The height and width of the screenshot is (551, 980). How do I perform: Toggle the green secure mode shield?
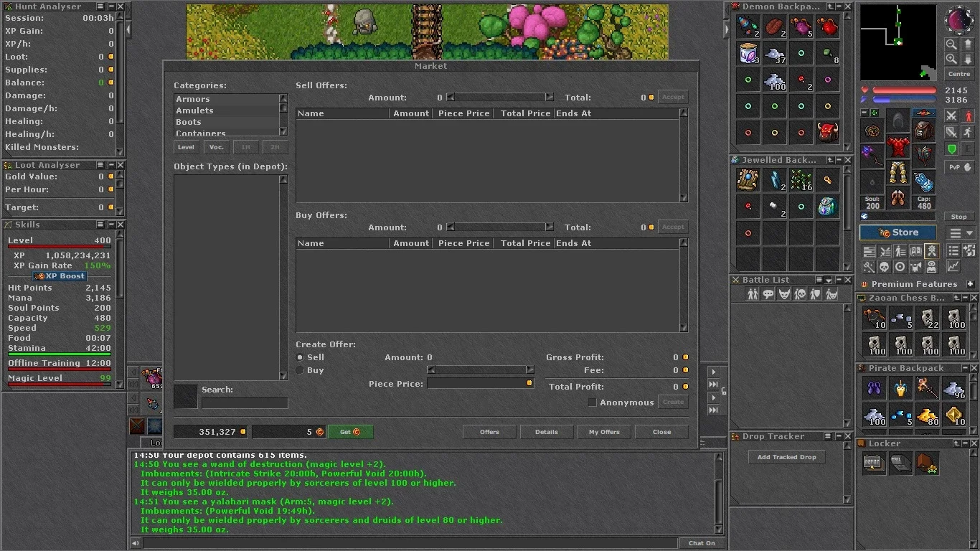[x=951, y=149]
